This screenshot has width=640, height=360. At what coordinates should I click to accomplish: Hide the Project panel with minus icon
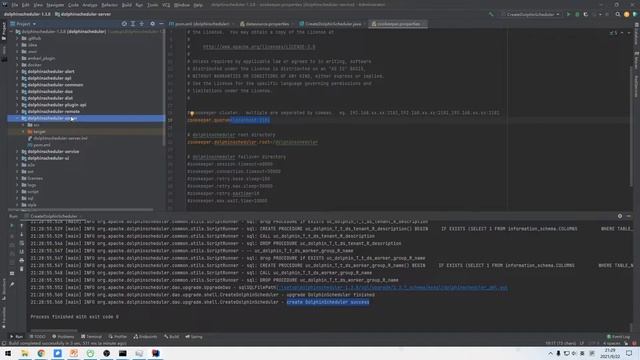(161, 24)
